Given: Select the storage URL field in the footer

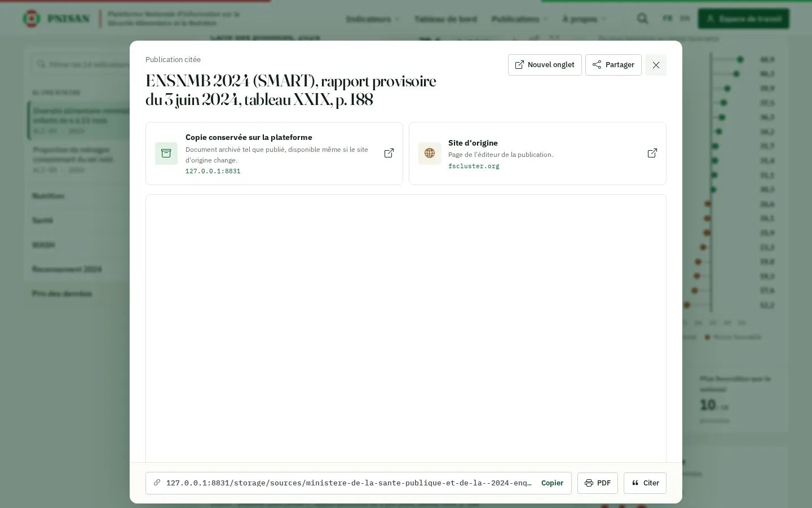Looking at the screenshot, I should click(x=359, y=483).
